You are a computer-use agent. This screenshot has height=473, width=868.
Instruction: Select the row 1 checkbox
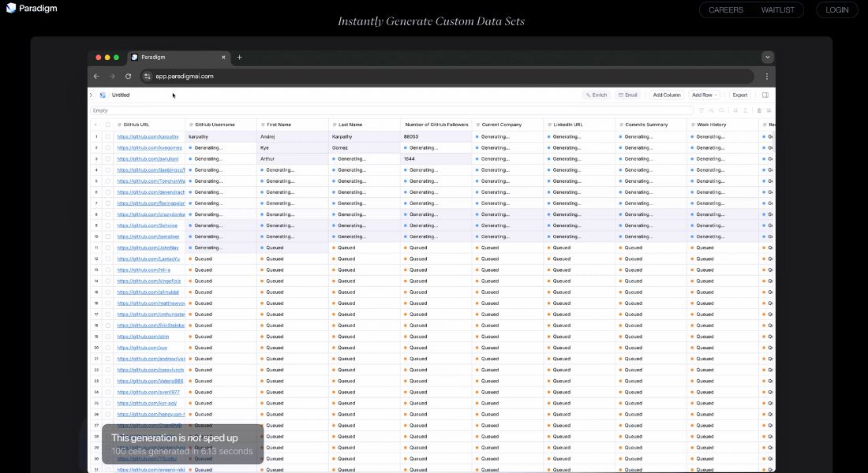(x=108, y=136)
